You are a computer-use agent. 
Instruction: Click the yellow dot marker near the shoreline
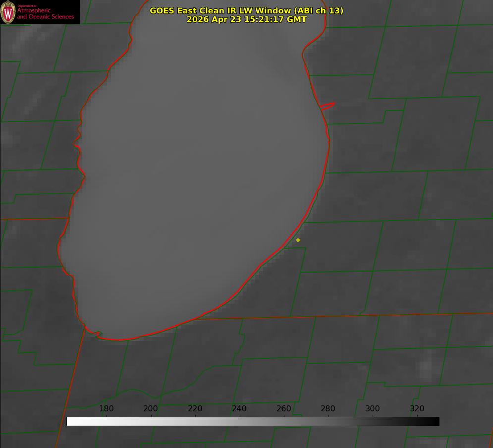(x=298, y=240)
